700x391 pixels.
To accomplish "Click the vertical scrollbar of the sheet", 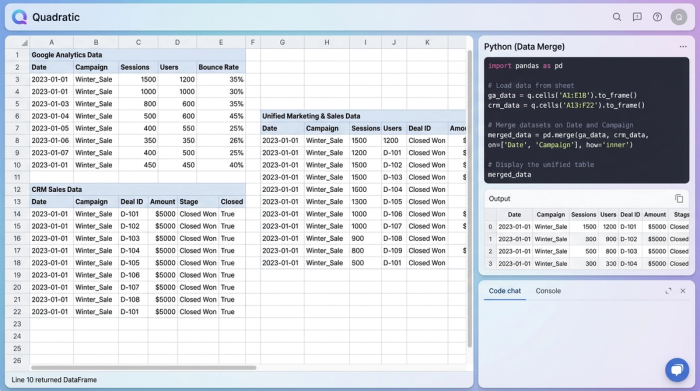I will pos(470,199).
